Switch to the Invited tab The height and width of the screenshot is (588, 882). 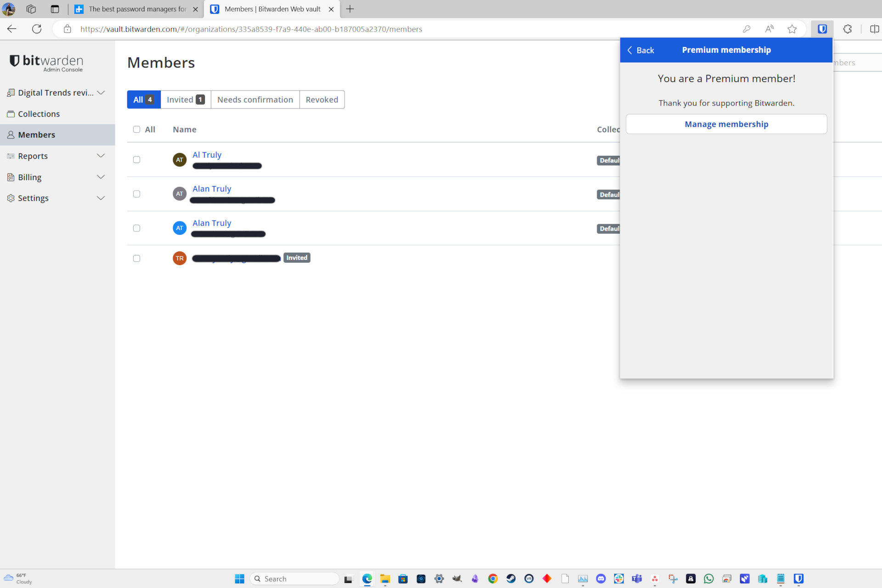[186, 100]
